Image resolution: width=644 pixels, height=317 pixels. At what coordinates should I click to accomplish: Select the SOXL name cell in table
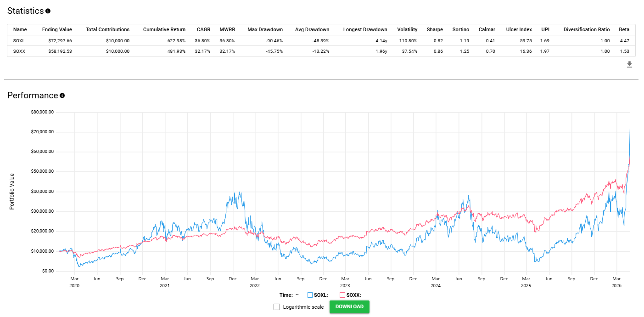19,40
